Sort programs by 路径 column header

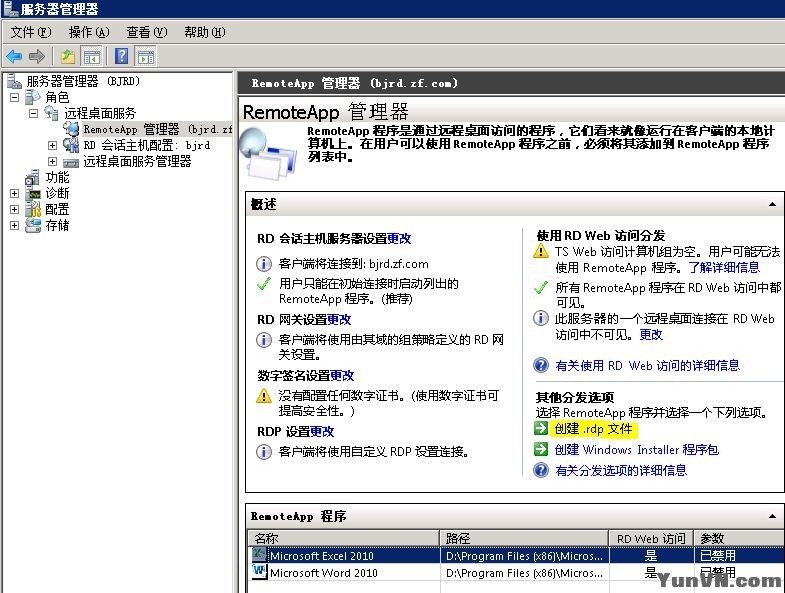pyautogui.click(x=524, y=538)
